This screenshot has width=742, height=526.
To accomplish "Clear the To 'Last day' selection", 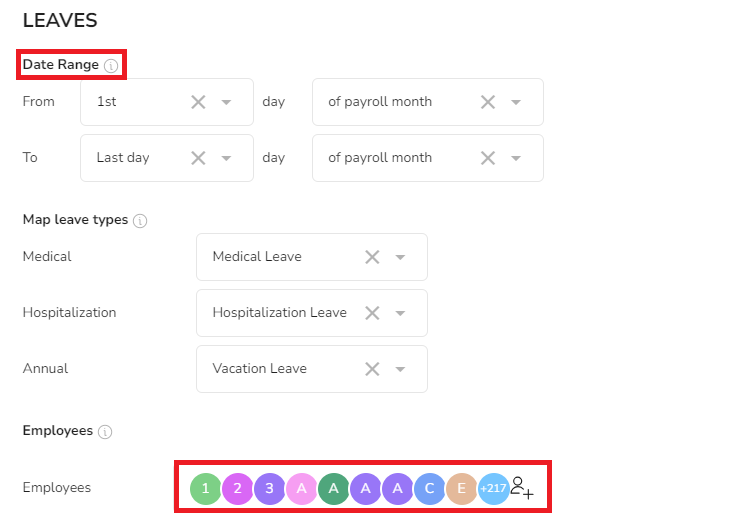I will [198, 158].
